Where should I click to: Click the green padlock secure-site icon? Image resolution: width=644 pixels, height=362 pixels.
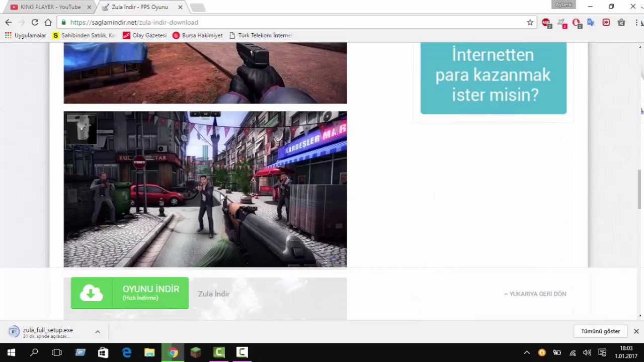pyautogui.click(x=63, y=22)
